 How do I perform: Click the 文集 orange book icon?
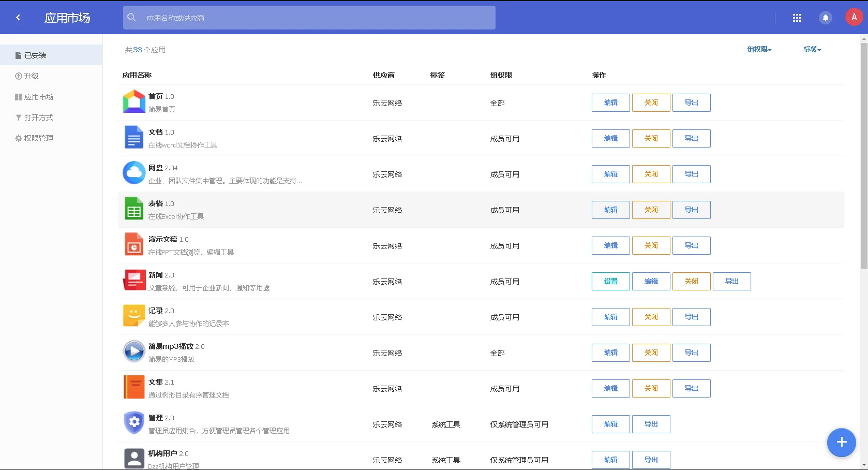tap(134, 387)
